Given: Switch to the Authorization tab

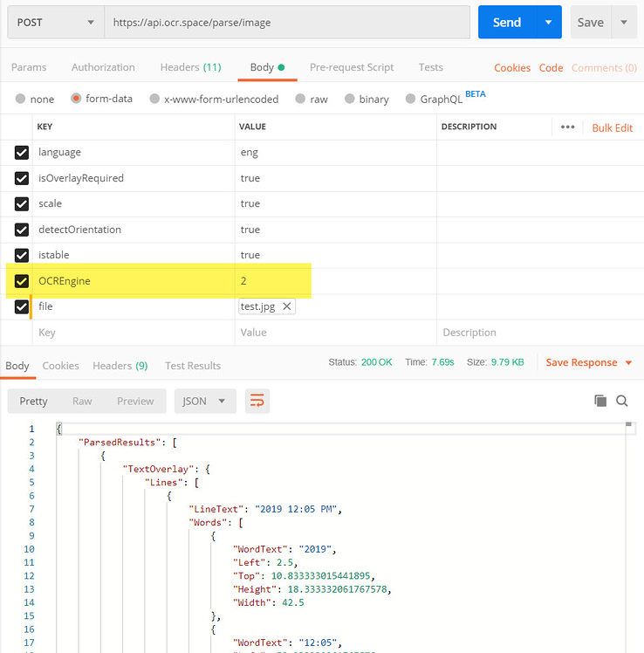Looking at the screenshot, I should click(103, 67).
